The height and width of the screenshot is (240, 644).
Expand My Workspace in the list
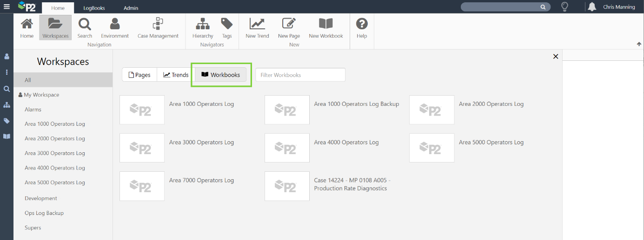coord(41,95)
